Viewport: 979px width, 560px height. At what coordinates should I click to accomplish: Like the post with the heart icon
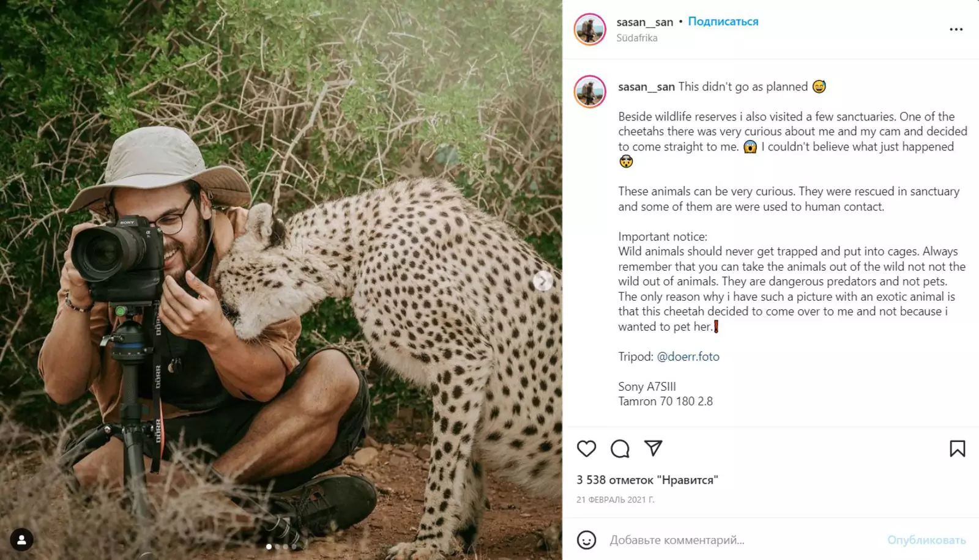tap(586, 449)
